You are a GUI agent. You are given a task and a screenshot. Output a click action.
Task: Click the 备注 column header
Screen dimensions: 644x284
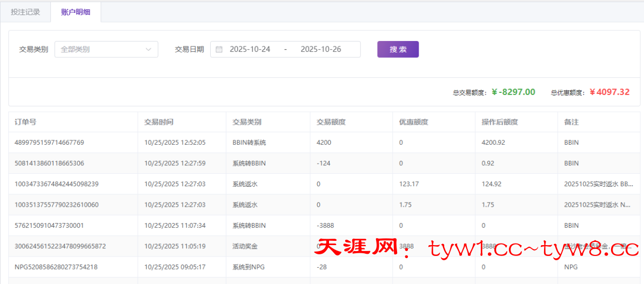tap(571, 122)
